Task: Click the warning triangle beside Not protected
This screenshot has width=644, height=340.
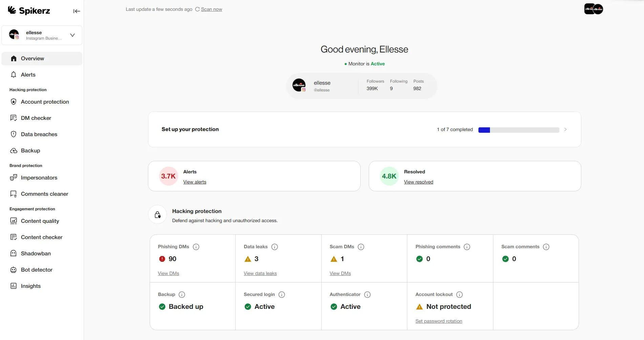Action: [x=420, y=307]
